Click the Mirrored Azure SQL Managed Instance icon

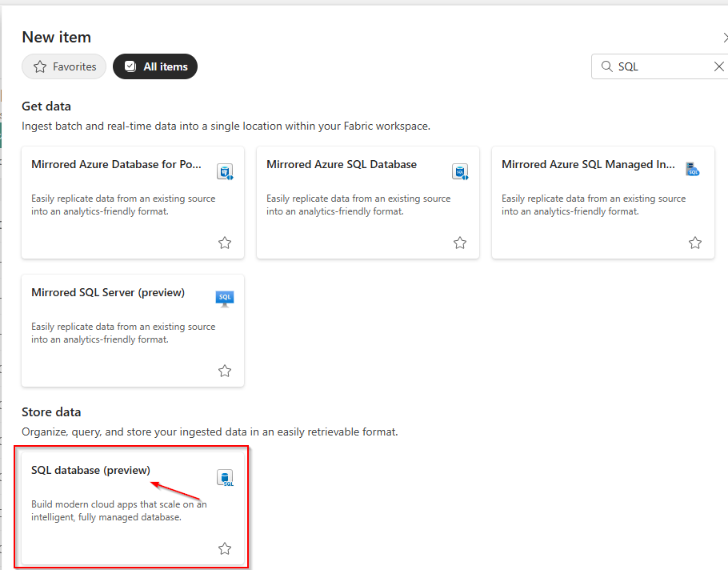[692, 169]
